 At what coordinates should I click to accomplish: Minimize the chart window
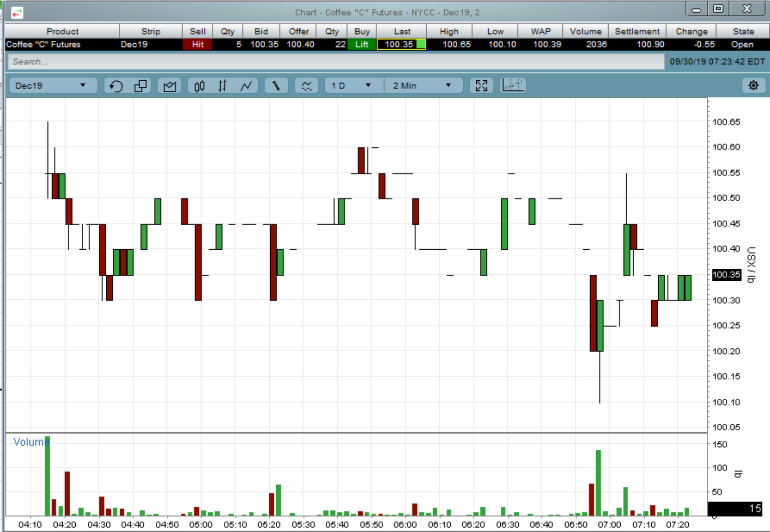(696, 9)
